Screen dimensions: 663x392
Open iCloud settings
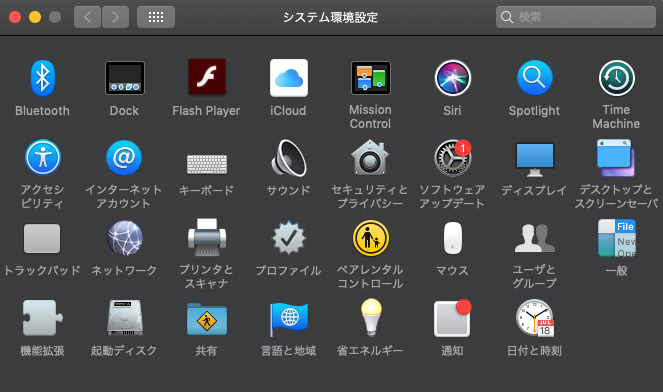[289, 78]
